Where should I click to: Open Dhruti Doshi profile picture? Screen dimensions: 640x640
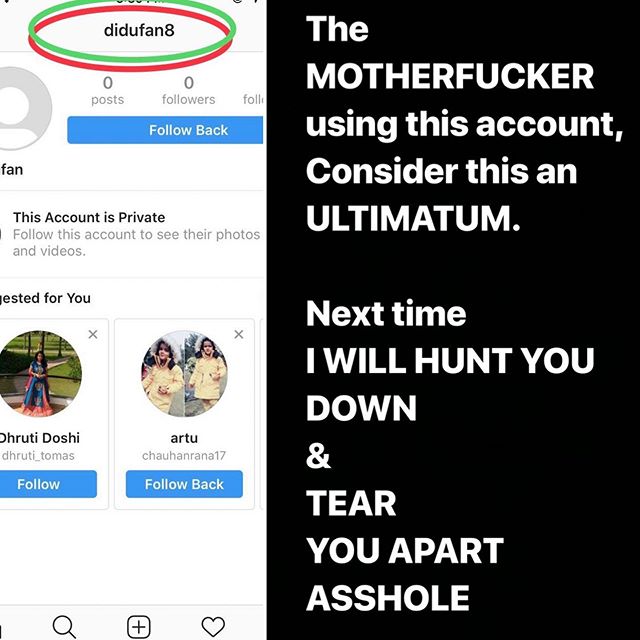click(x=39, y=373)
